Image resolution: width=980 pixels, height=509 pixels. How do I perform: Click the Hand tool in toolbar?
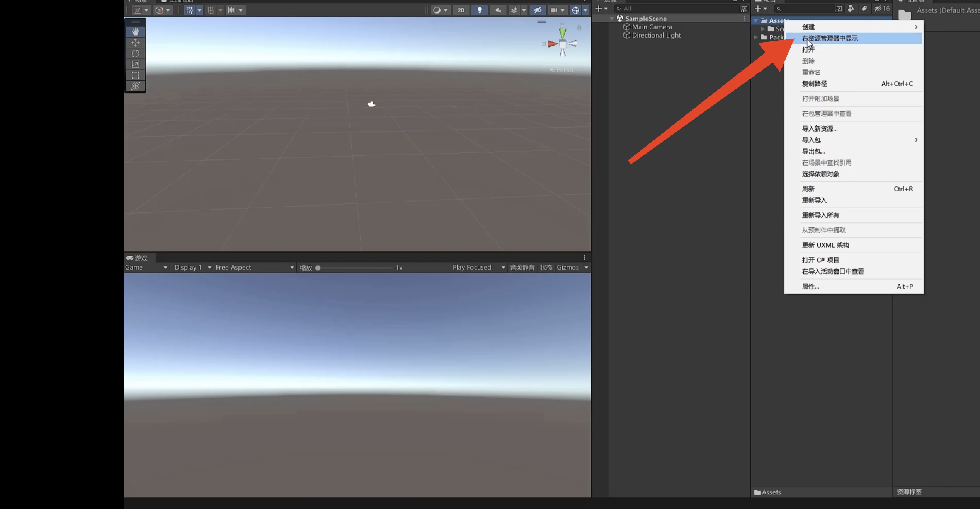tap(135, 31)
